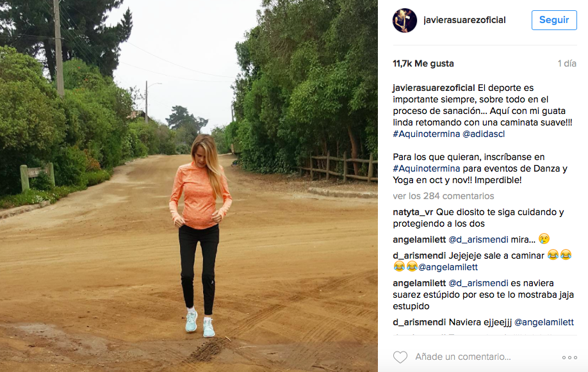Open d_arismendi profile from Jejejeje comment
The height and width of the screenshot is (372, 588).
420,255
